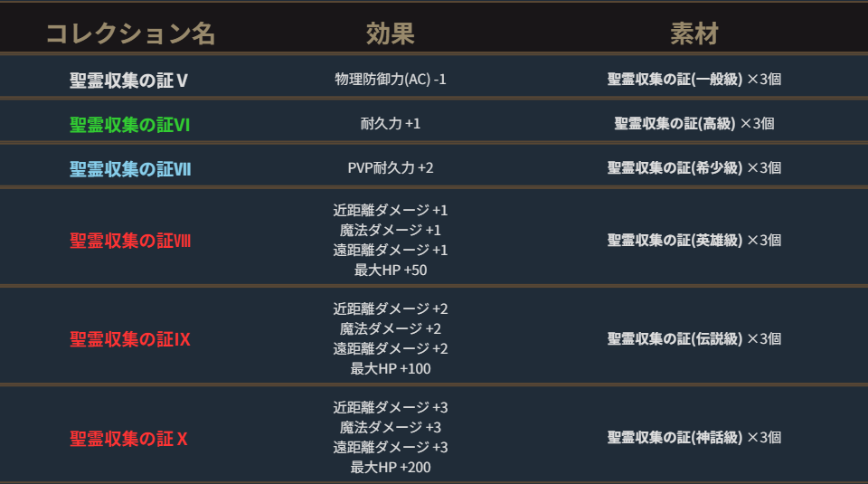This screenshot has width=868, height=484.
Task: Click the 素材 column header
Action: click(693, 34)
